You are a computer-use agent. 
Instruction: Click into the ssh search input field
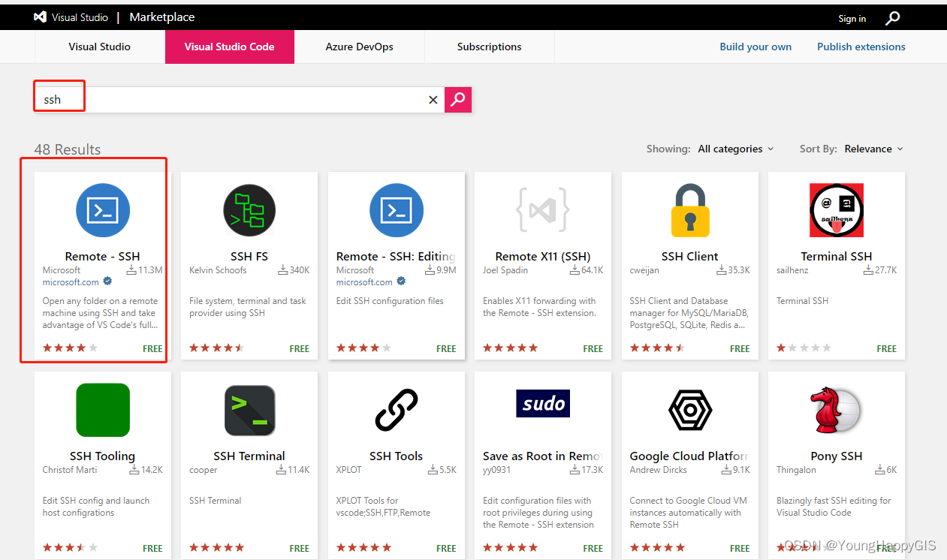pos(240,100)
